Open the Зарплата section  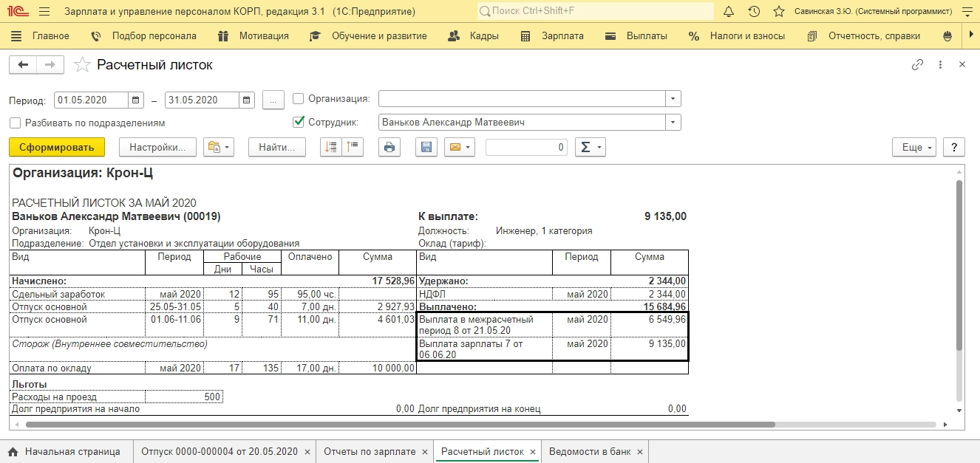click(552, 35)
